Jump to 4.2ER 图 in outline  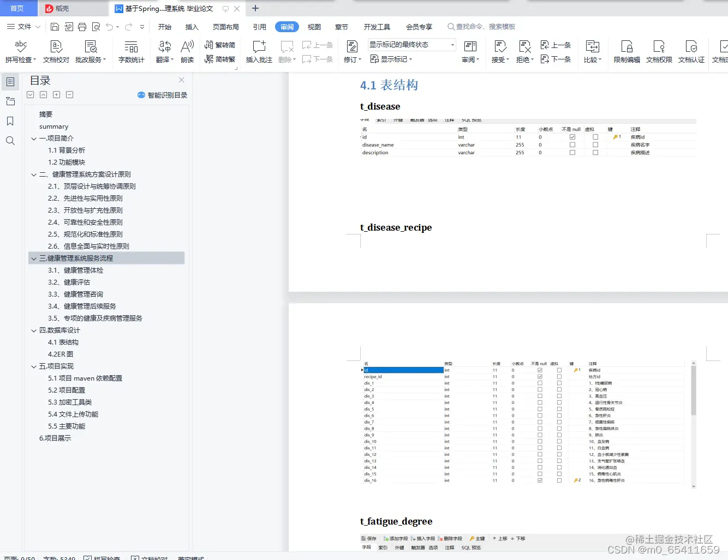click(61, 354)
